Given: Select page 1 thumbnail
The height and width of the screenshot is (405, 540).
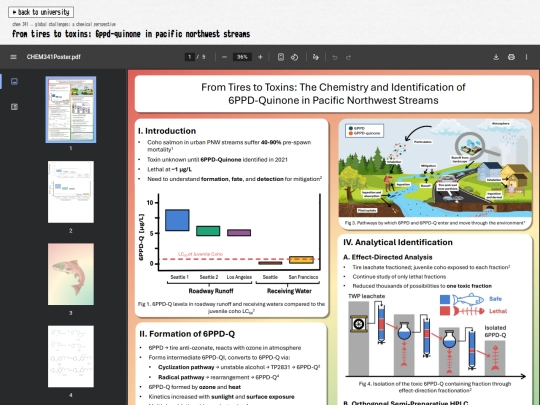Looking at the screenshot, I should [71, 109].
